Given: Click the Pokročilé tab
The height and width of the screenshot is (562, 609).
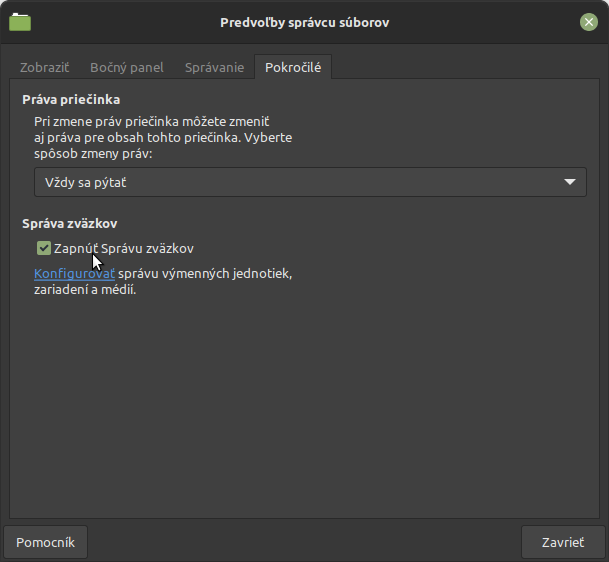Looking at the screenshot, I should coord(293,68).
